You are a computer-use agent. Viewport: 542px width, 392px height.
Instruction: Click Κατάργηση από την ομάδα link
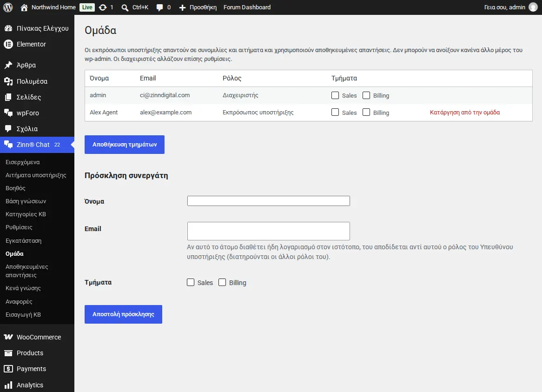coord(464,113)
